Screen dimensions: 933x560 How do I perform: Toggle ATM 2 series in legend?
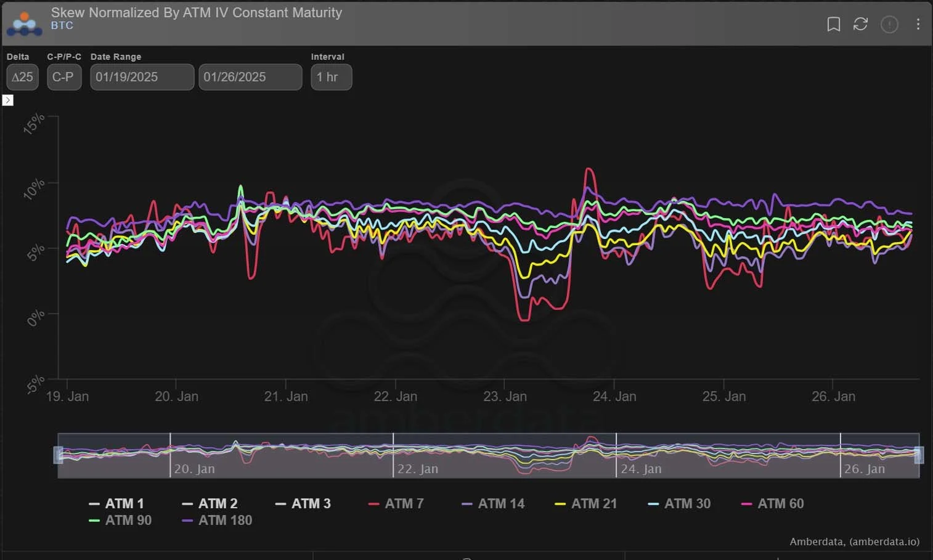coord(210,503)
